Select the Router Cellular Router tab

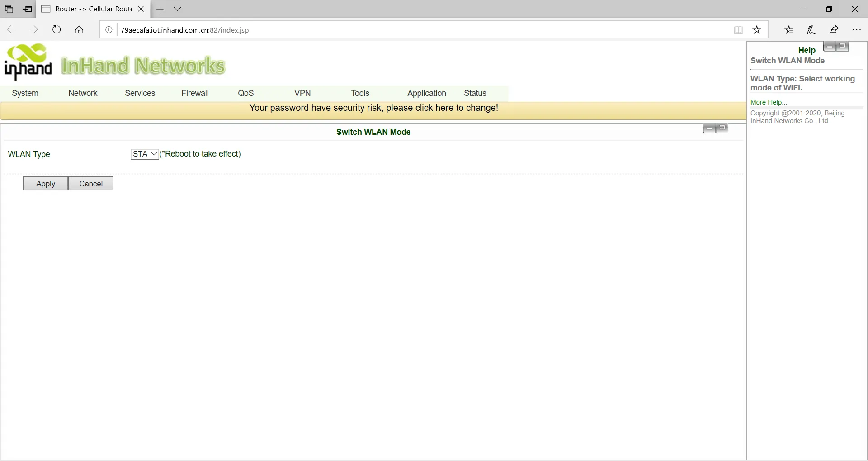93,9
